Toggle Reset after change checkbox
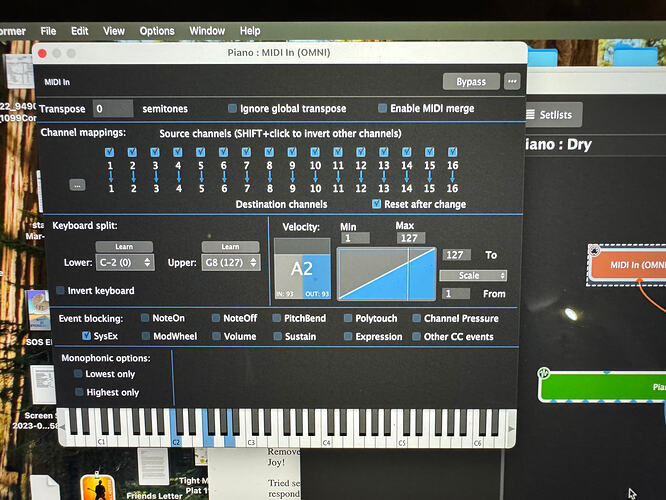 click(376, 204)
